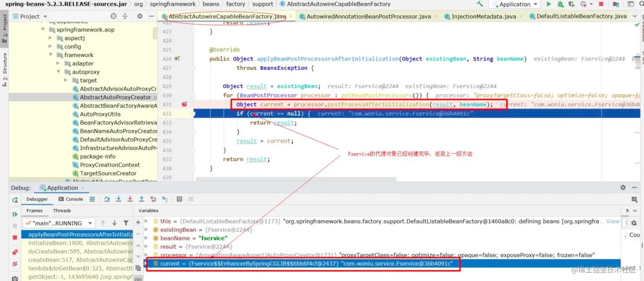Click the green Run button in toolbar
The width and height of the screenshot is (644, 281).
click(549, 4)
